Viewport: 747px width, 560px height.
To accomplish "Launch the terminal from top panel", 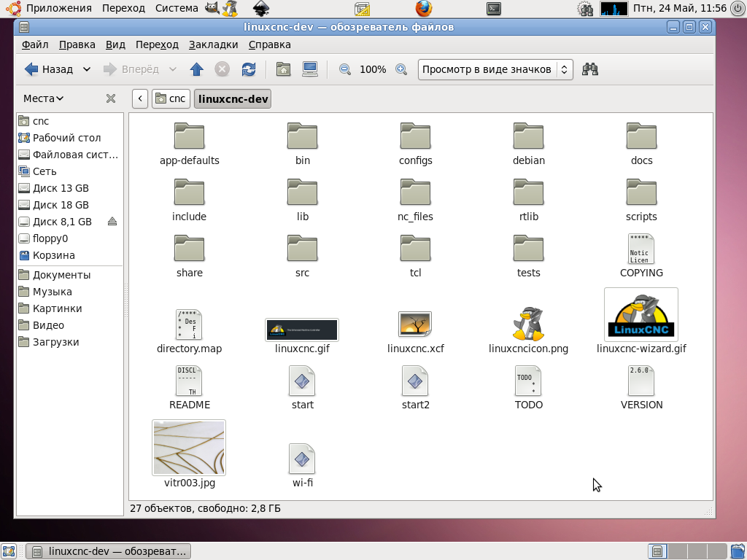I will tap(494, 8).
